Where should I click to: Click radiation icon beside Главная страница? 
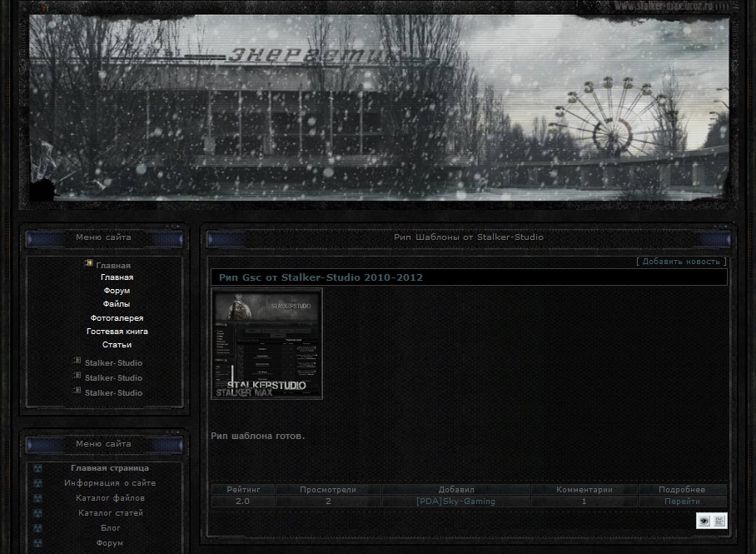click(x=37, y=468)
